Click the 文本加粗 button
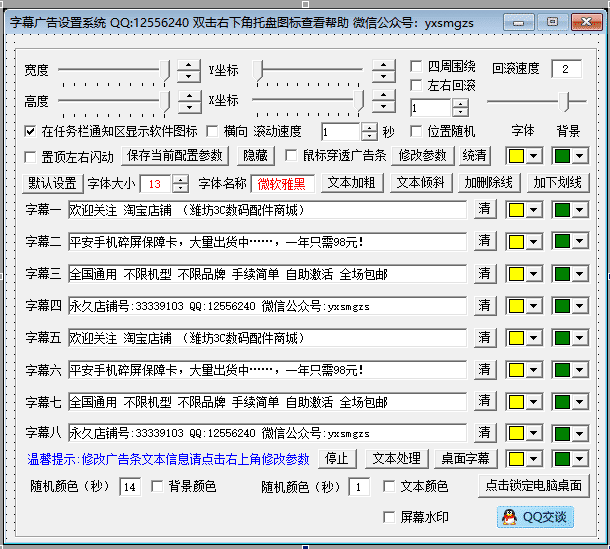 click(x=352, y=182)
